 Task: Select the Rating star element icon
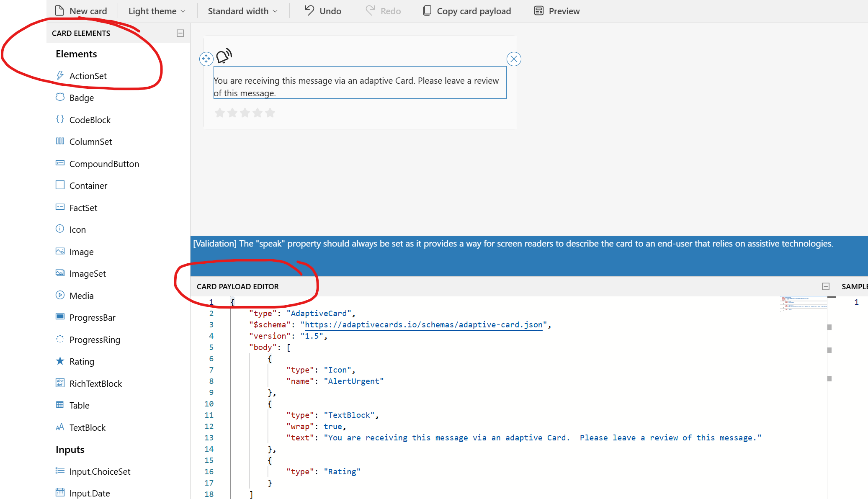(60, 361)
